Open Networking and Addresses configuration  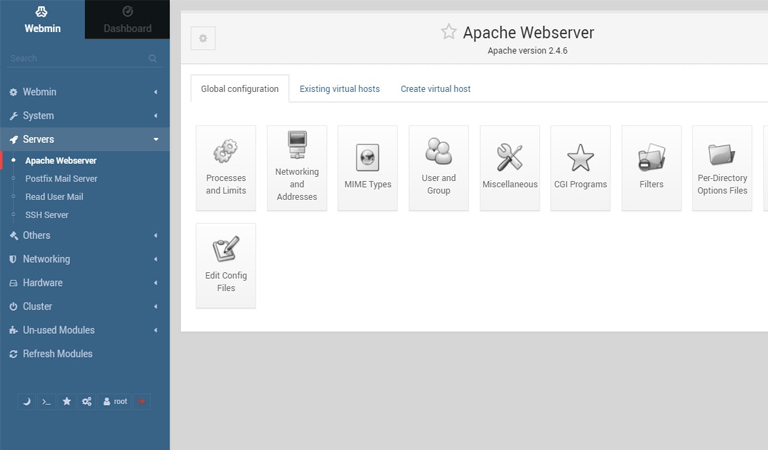click(x=297, y=168)
